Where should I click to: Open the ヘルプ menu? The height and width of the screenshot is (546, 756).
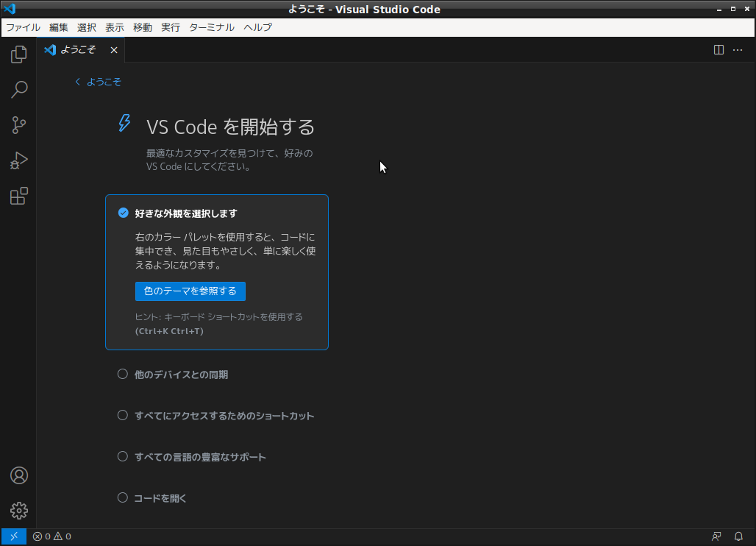(258, 27)
